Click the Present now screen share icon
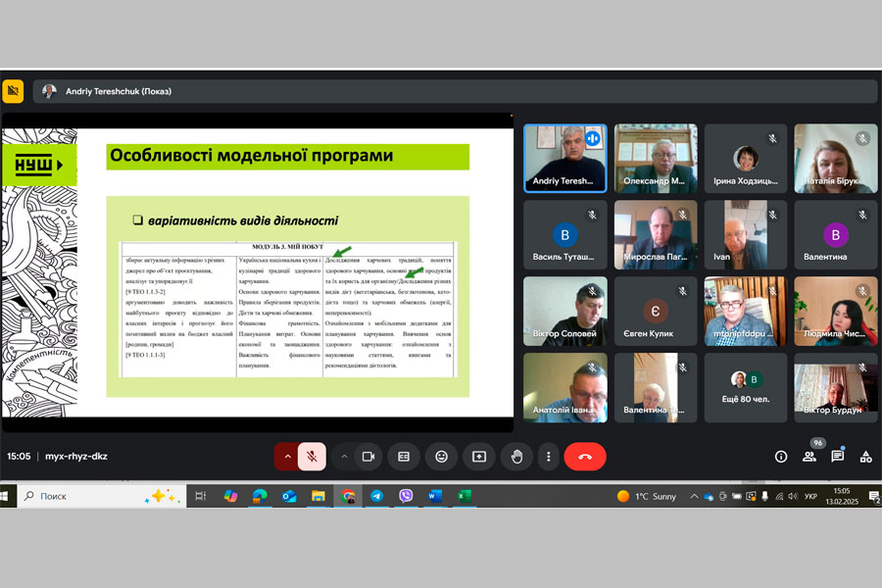 pyautogui.click(x=479, y=457)
